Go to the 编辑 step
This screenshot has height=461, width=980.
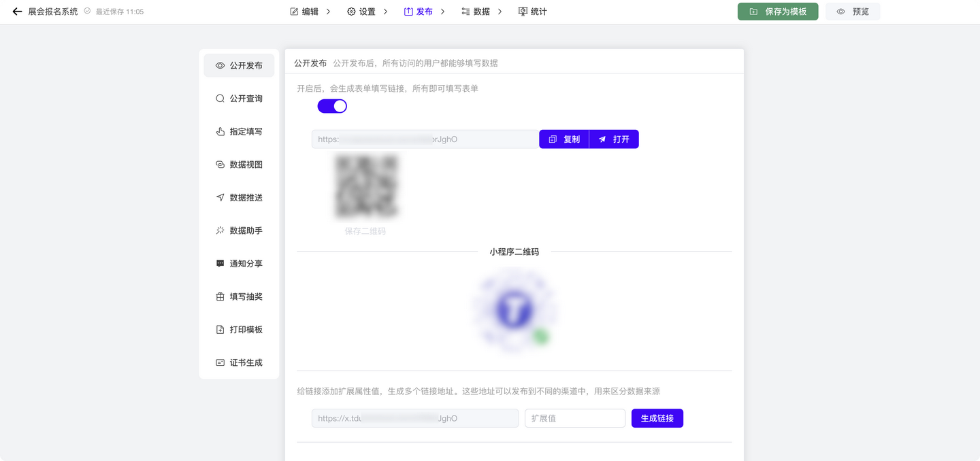[304, 12]
